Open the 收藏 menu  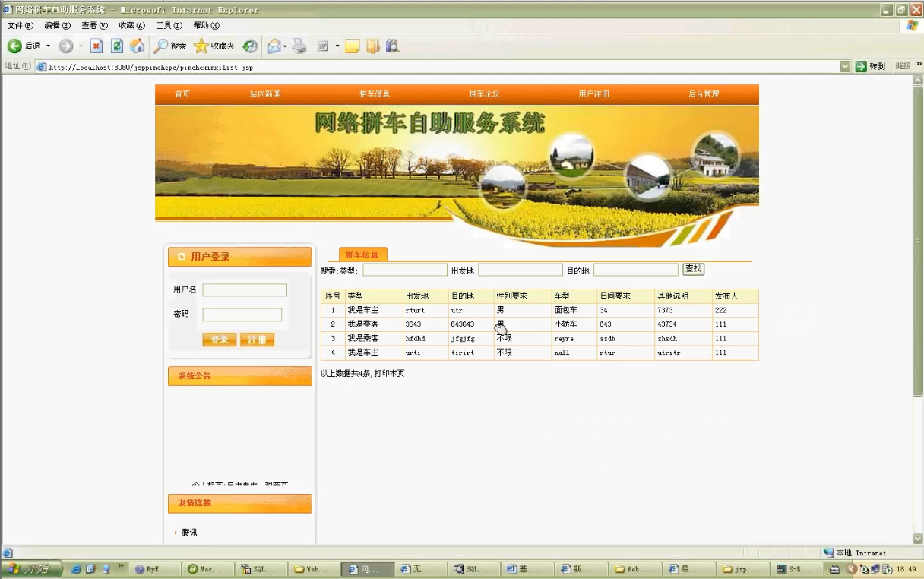coord(131,26)
